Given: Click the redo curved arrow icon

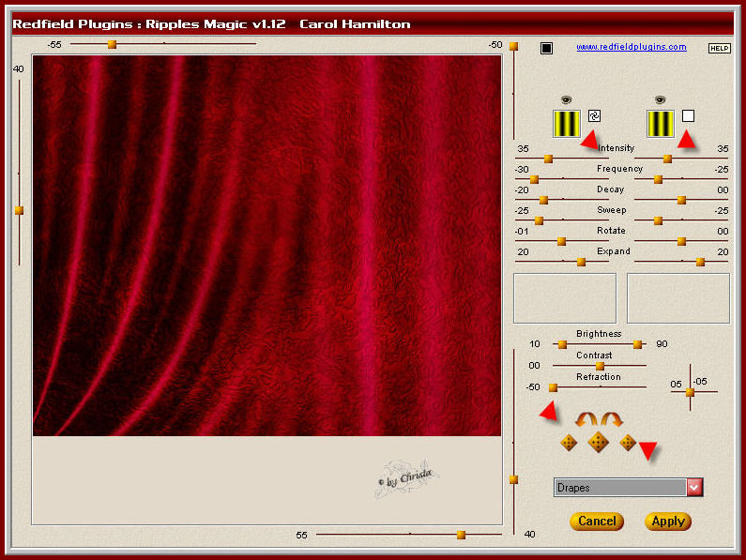Looking at the screenshot, I should [x=612, y=419].
